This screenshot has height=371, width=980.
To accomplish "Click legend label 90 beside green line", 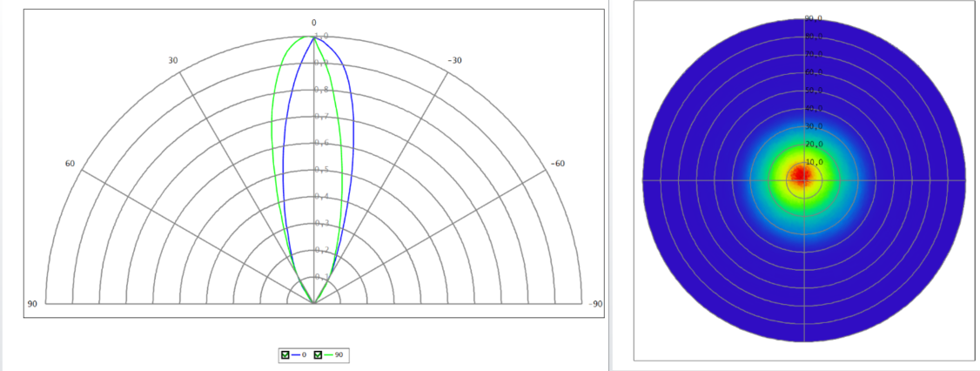I will pos(339,354).
